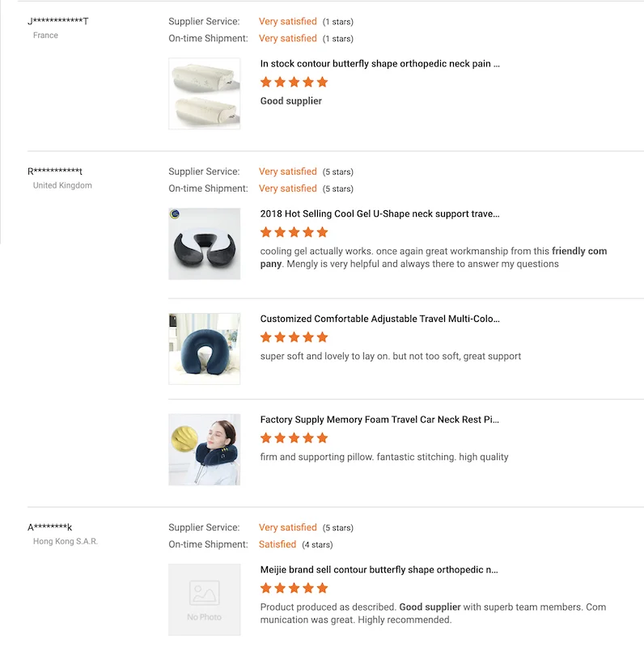The image size is (644, 647).
Task: Click the woman wearing neck pillow image
Action: coord(205,450)
